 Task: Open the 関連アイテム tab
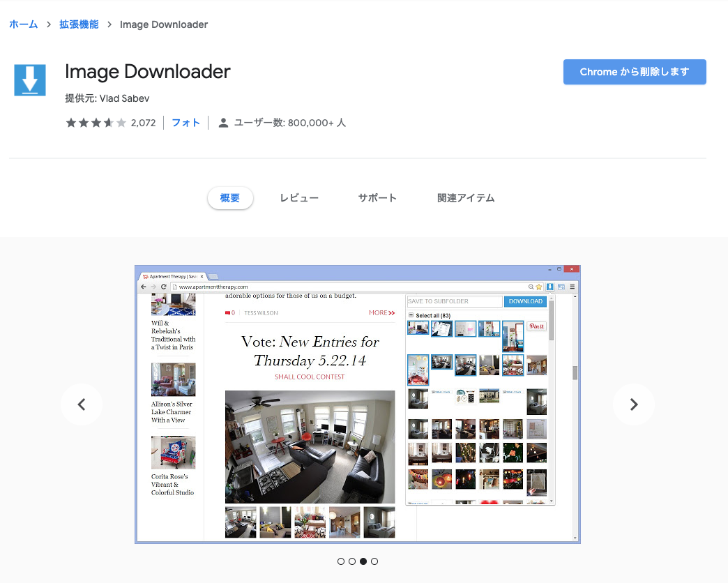[466, 198]
